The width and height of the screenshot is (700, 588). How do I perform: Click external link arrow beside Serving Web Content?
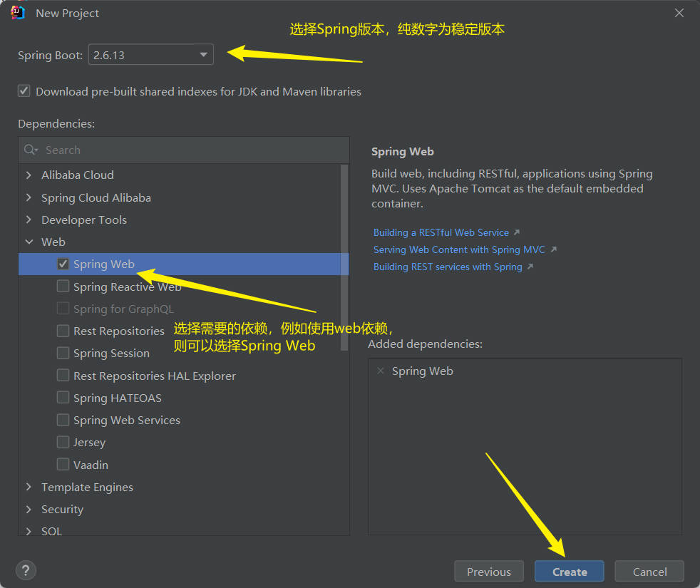coord(554,249)
